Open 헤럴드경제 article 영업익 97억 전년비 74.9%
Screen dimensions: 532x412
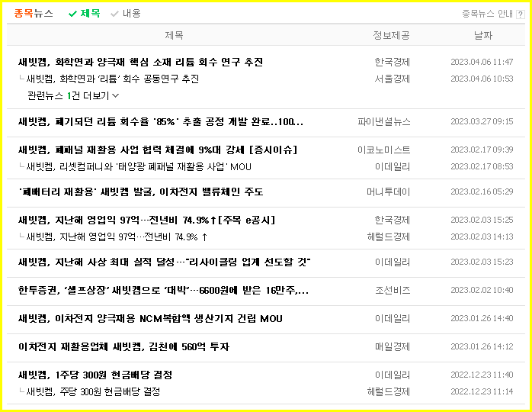pyautogui.click(x=117, y=237)
